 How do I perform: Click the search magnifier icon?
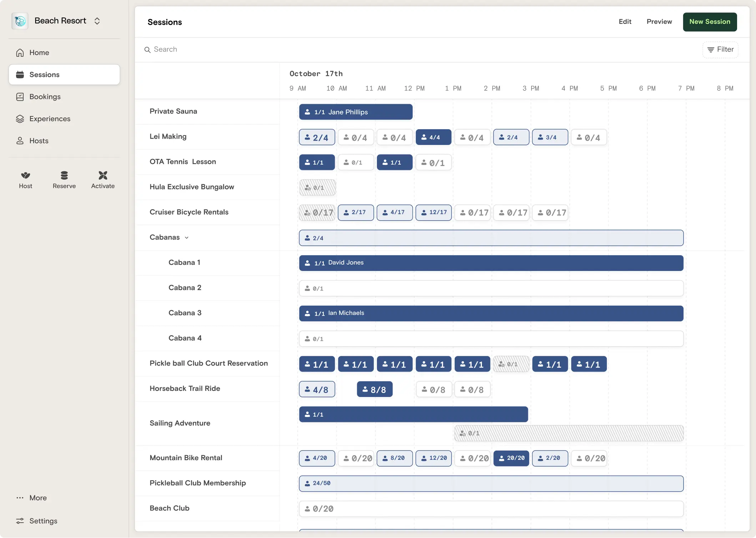147,50
